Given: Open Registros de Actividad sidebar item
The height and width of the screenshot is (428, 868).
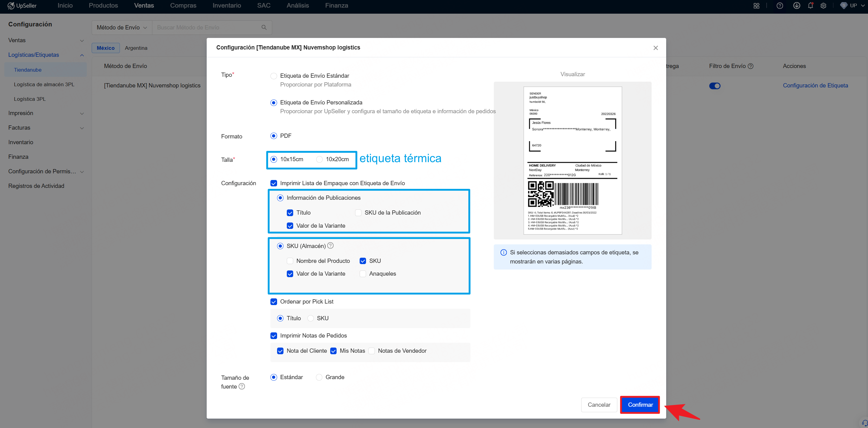Looking at the screenshot, I should coord(36,186).
